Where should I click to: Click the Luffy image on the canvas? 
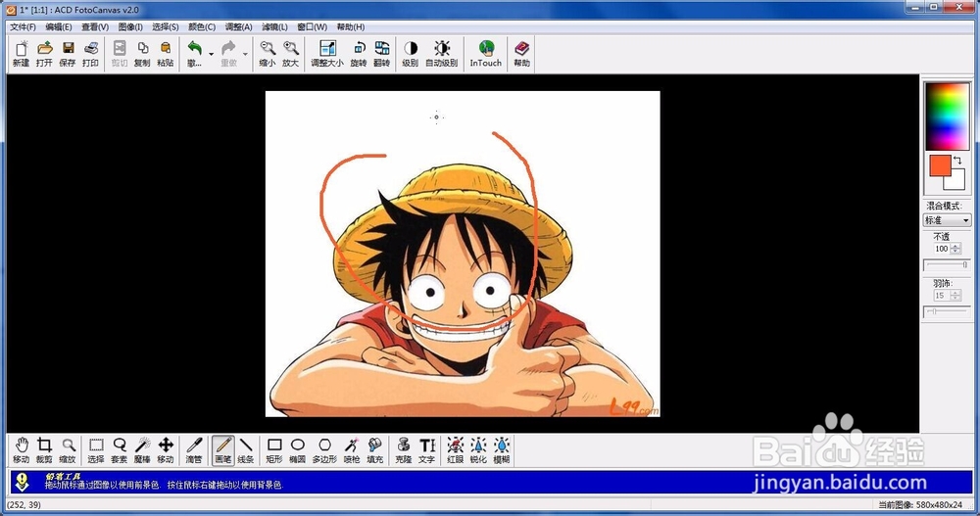tap(463, 254)
